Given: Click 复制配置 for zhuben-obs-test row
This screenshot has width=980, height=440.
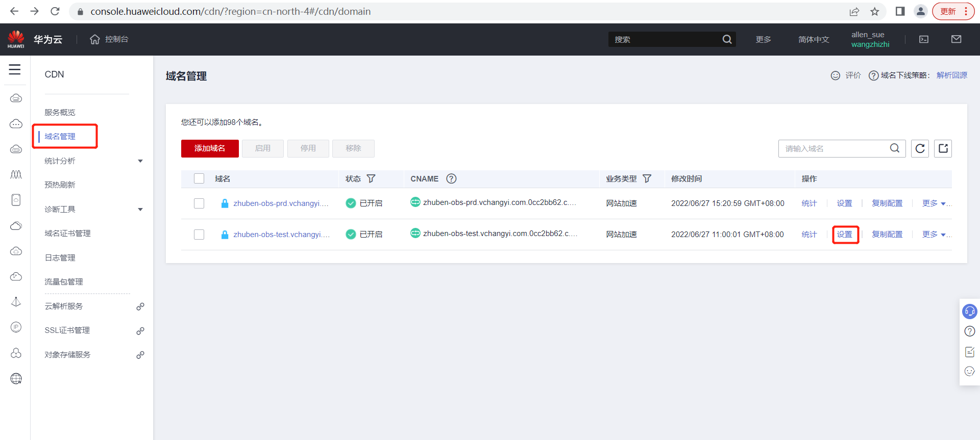Looking at the screenshot, I should click(887, 235).
